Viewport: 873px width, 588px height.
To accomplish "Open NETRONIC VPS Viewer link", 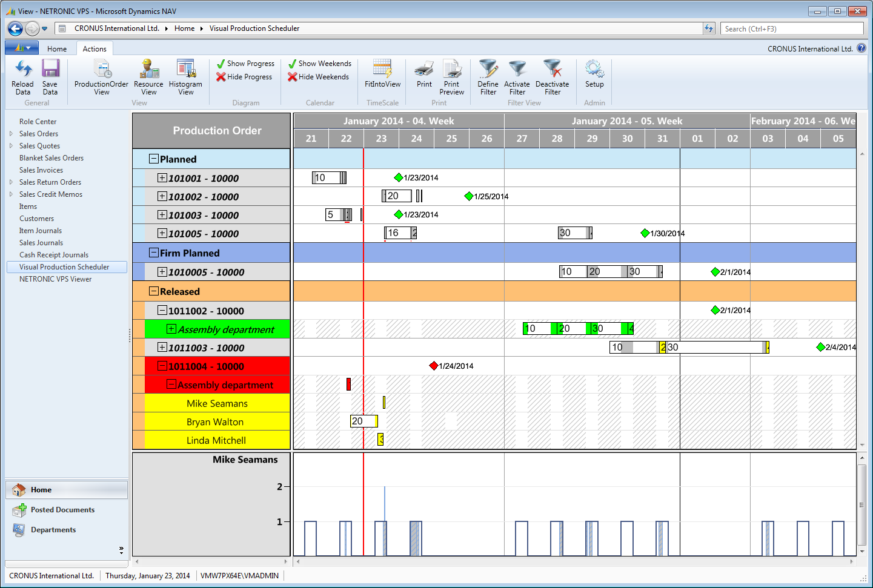I will [56, 279].
